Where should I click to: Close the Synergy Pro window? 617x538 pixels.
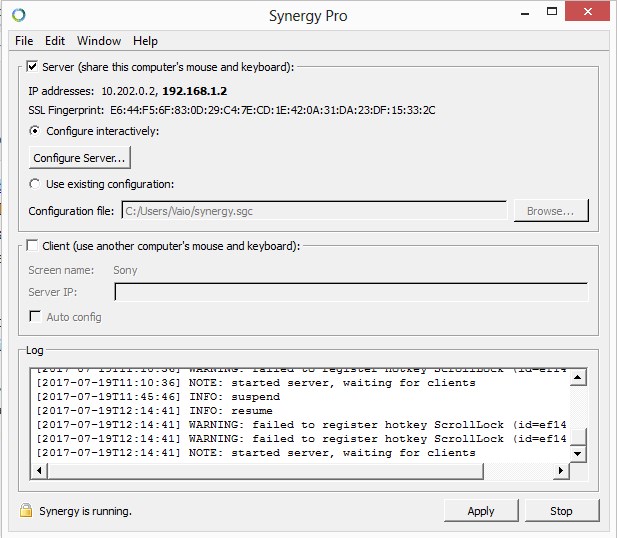[x=587, y=11]
